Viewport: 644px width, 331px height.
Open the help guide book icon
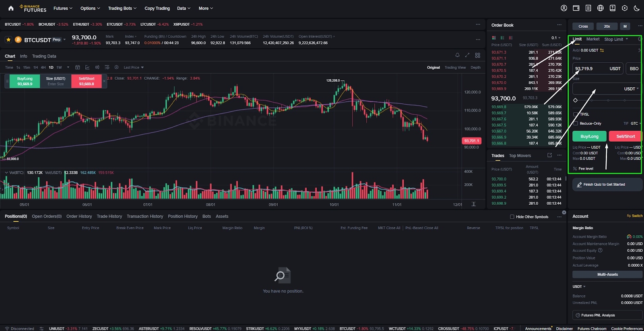(x=612, y=8)
